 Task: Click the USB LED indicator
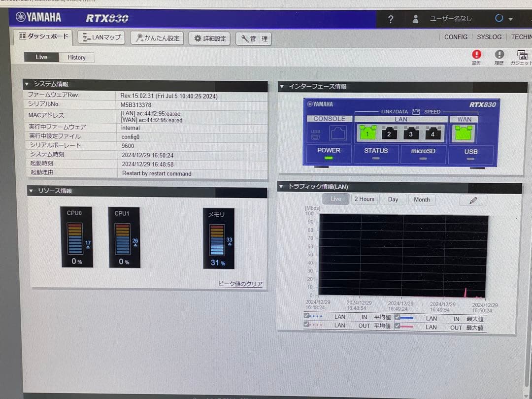[x=470, y=159]
